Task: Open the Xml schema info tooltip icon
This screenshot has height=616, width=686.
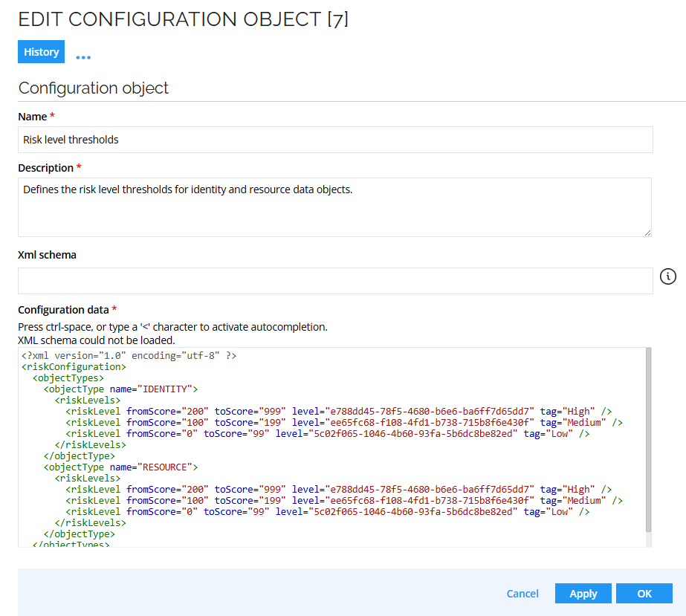Action: pyautogui.click(x=667, y=276)
